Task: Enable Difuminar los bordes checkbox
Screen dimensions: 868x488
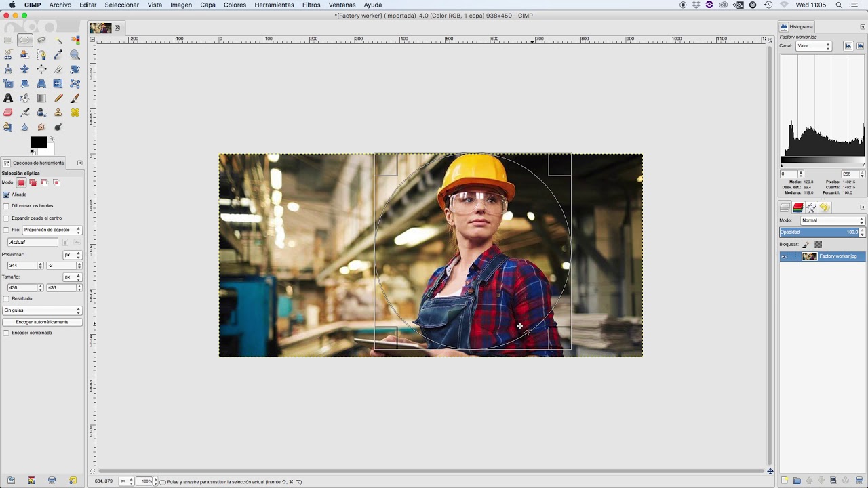Action: coord(6,206)
